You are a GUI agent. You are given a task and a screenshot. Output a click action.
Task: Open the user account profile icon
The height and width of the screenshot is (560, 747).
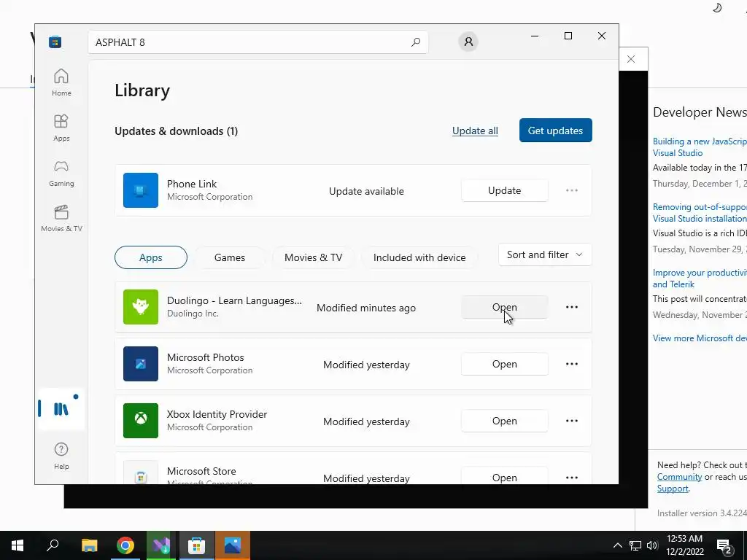pos(468,42)
